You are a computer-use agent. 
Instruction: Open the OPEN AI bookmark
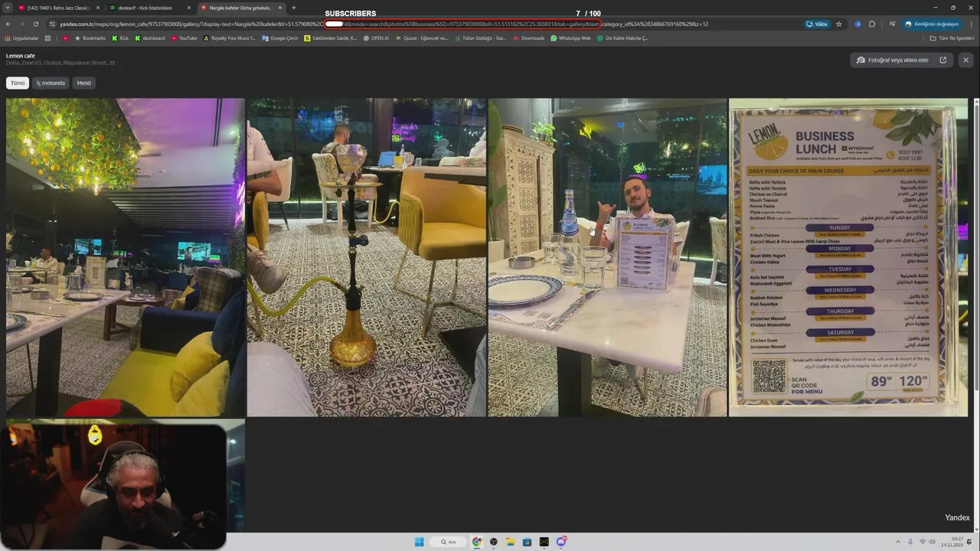pyautogui.click(x=376, y=37)
